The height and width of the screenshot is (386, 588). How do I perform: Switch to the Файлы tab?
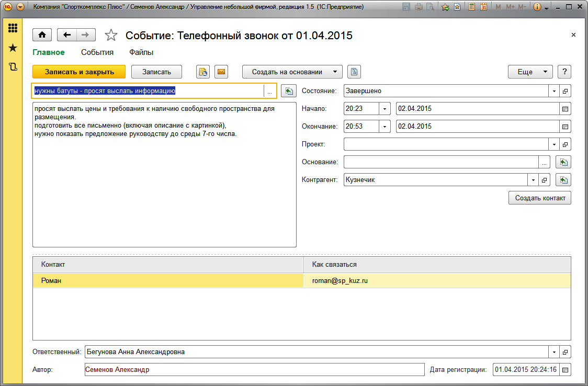point(141,52)
